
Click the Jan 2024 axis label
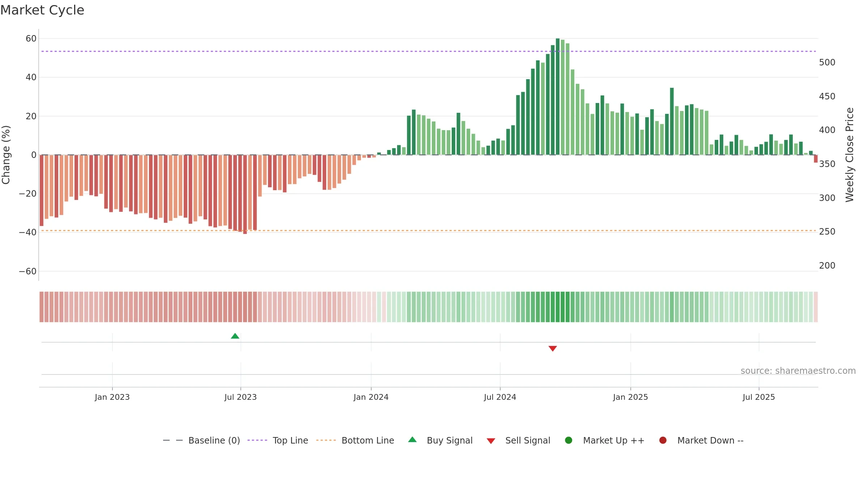371,397
